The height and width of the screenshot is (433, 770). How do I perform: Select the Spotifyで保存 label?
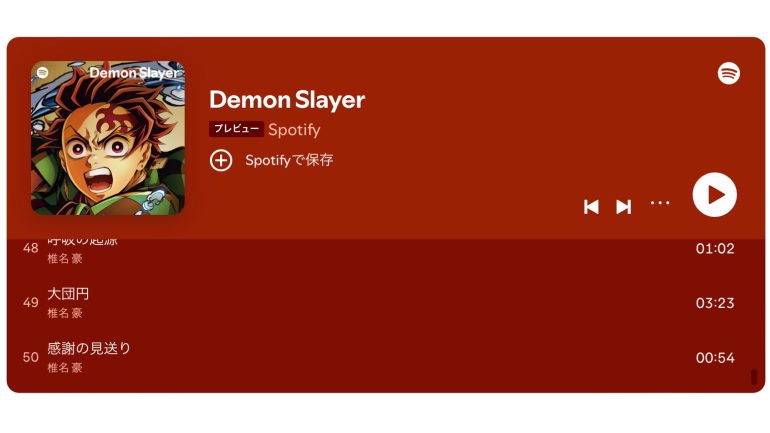pyautogui.click(x=289, y=160)
